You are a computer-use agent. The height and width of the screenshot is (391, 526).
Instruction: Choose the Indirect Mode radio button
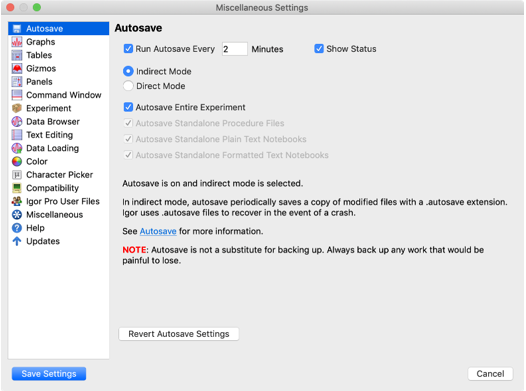[x=128, y=71]
